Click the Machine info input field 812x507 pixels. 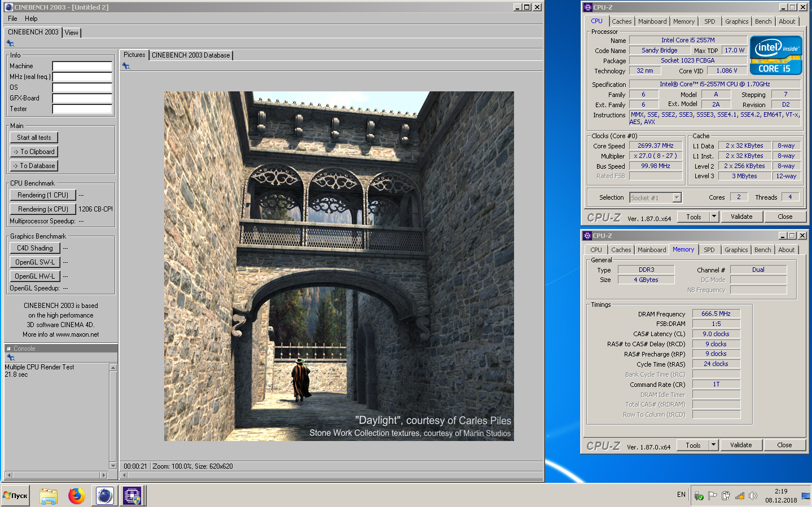pyautogui.click(x=82, y=66)
